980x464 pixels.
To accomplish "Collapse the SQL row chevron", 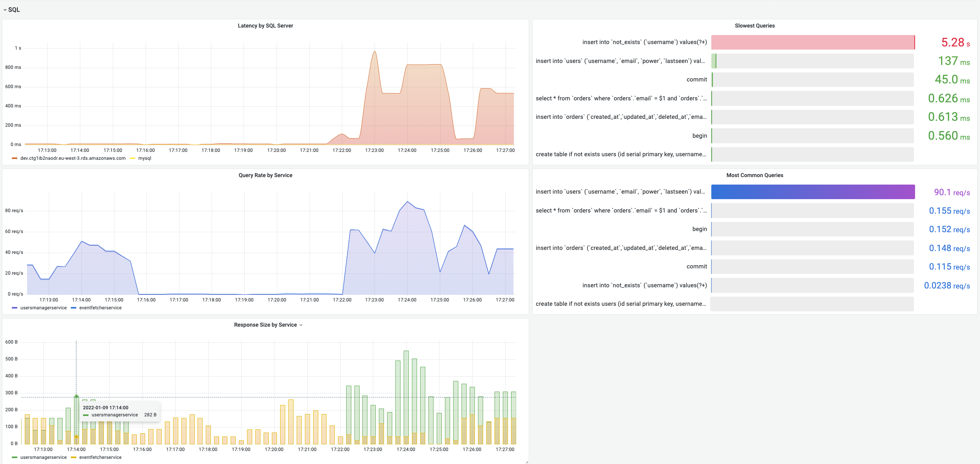I will point(5,10).
